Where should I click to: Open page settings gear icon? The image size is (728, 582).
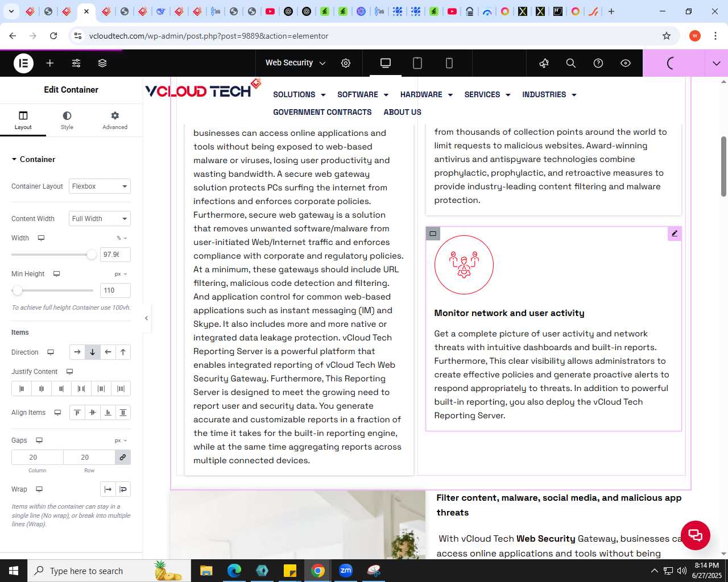[346, 63]
